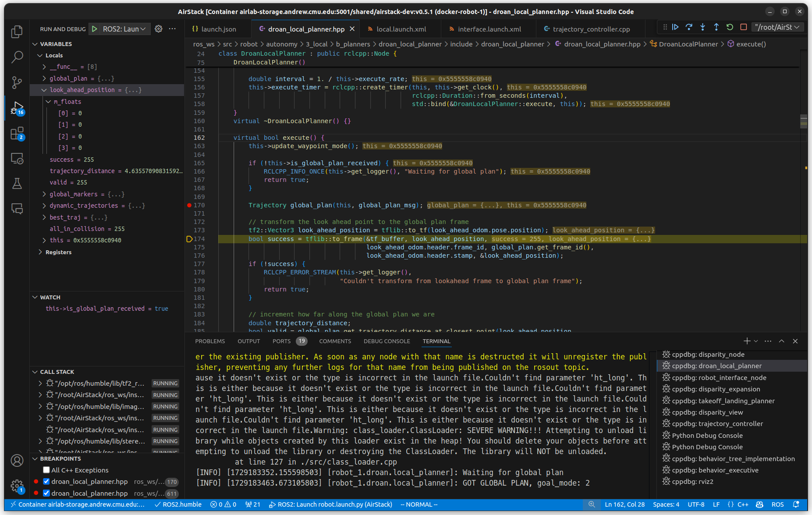Open the Extensions view
The height and width of the screenshot is (515, 812).
click(x=17, y=133)
